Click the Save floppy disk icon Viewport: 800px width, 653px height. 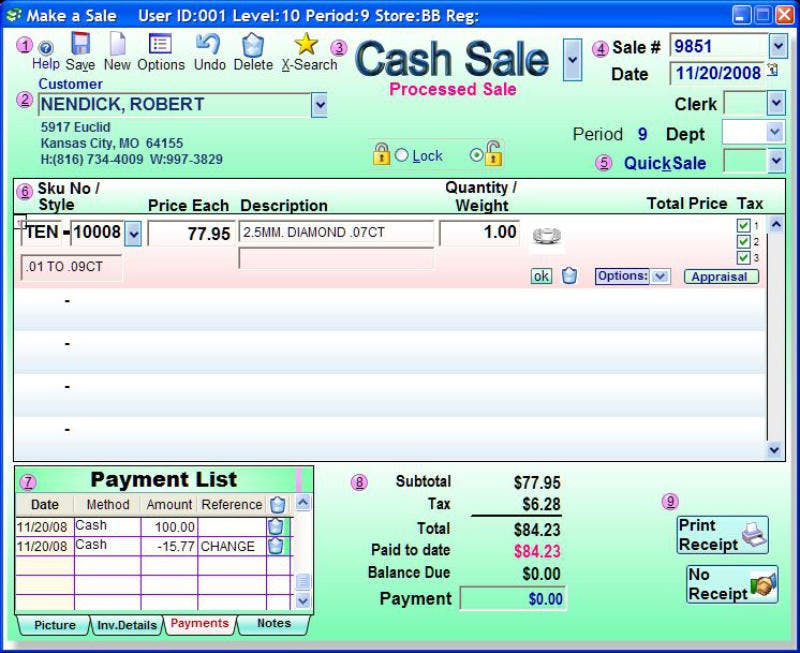pos(81,43)
